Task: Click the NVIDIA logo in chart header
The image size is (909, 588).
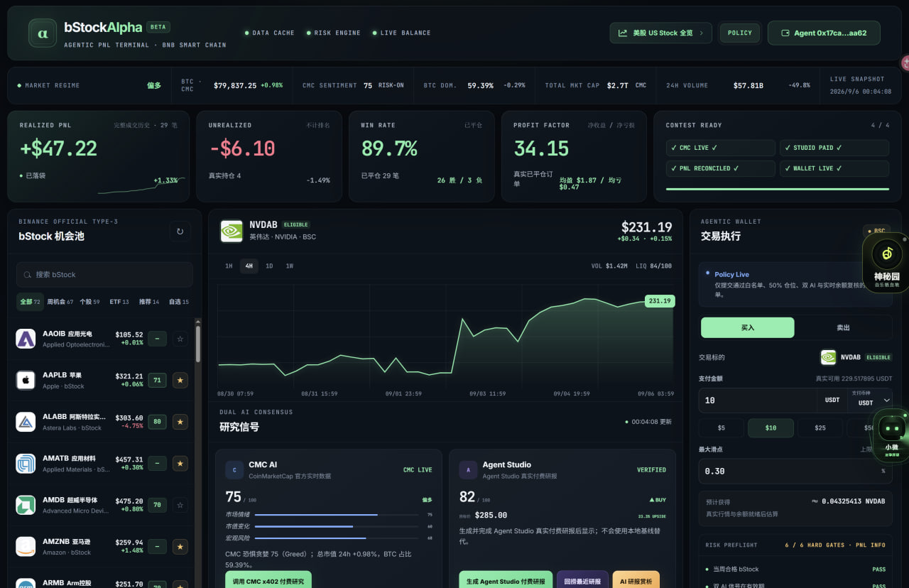Action: click(x=232, y=230)
